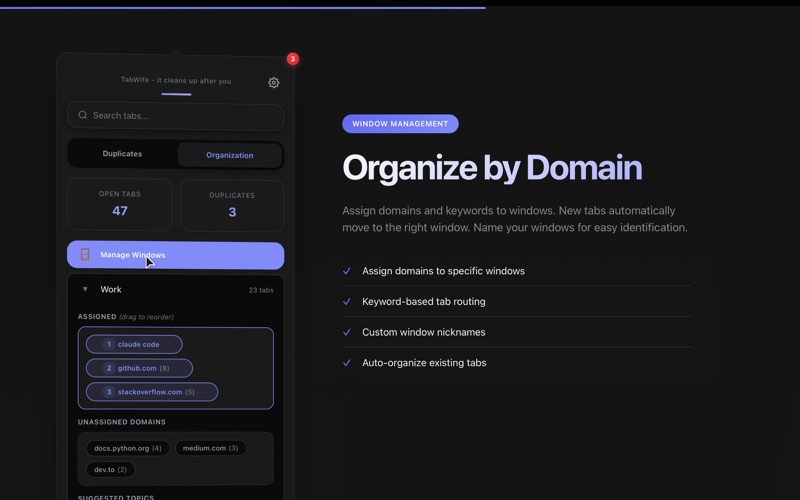Click the window icon on Manage Windows
This screenshot has height=500, width=800.
(x=85, y=255)
